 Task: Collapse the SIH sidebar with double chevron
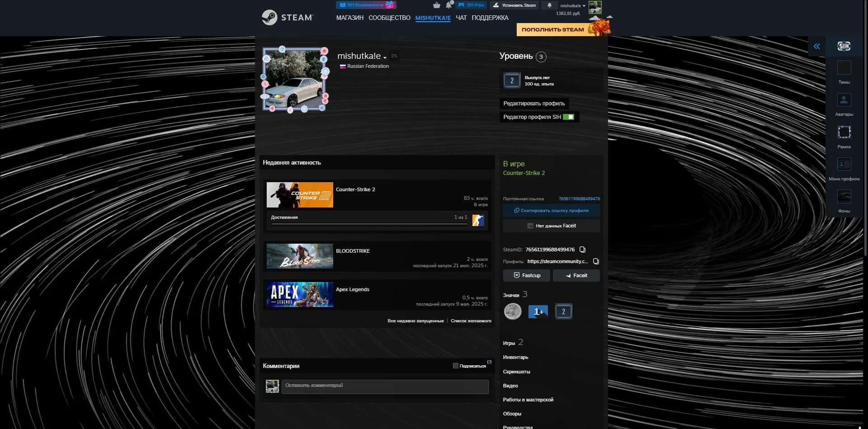point(816,46)
